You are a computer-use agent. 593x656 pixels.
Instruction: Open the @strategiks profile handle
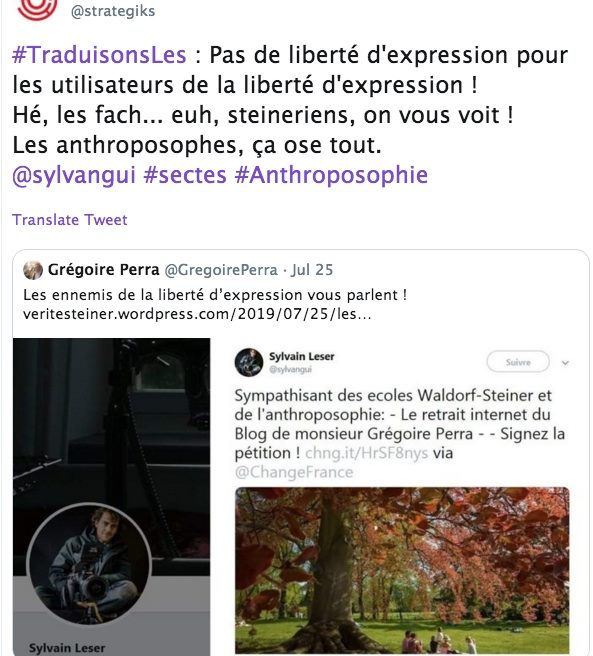coord(113,11)
